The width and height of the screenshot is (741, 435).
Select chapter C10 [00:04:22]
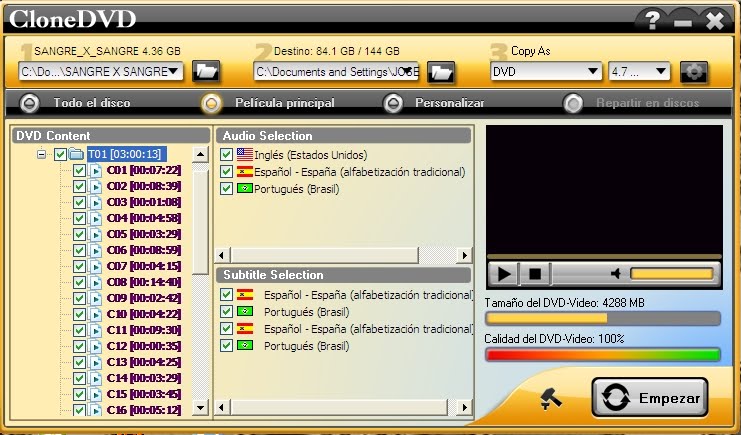[x=144, y=314]
